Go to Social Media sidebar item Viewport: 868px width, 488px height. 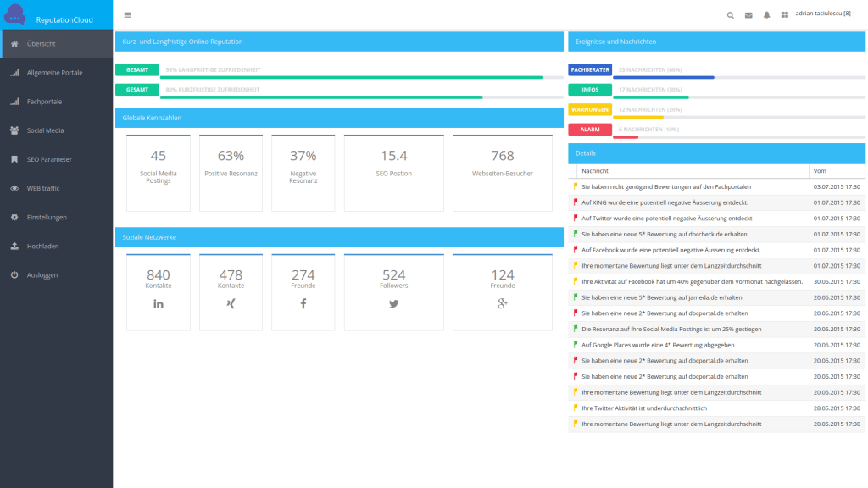pyautogui.click(x=45, y=130)
